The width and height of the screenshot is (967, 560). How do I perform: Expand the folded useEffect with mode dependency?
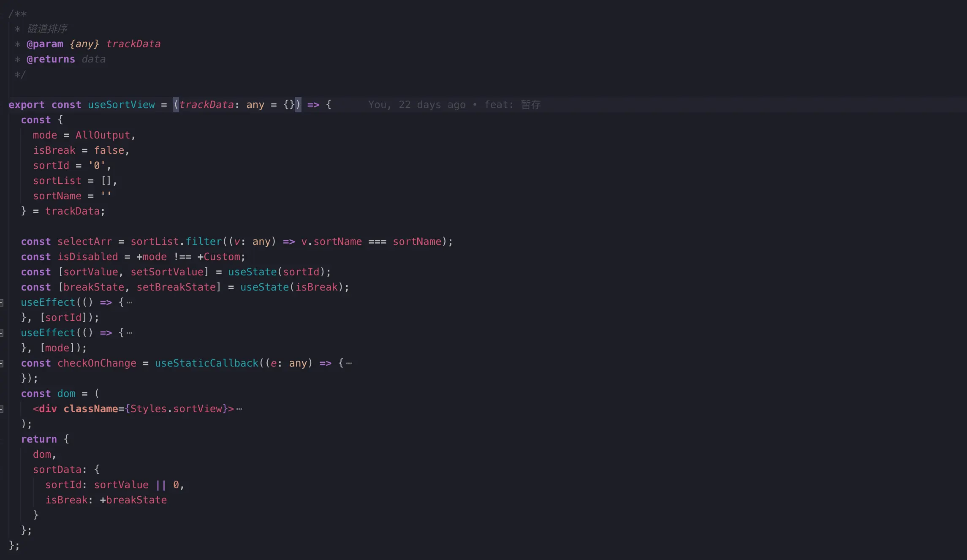pyautogui.click(x=2, y=333)
